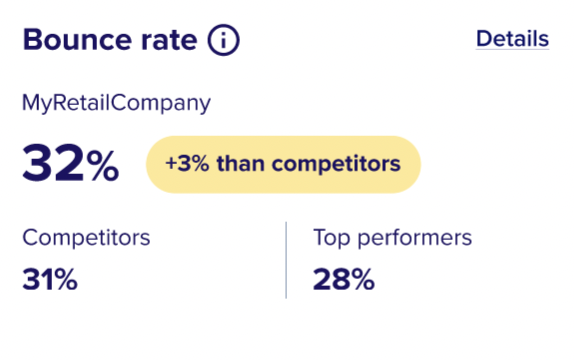
Task: Click the word competitors inside the yellow pill
Action: 336,164
